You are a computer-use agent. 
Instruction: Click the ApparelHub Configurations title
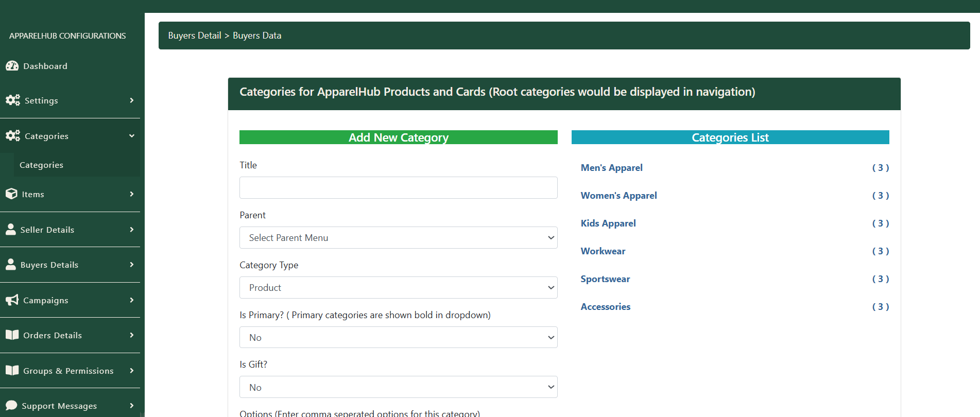click(x=67, y=36)
